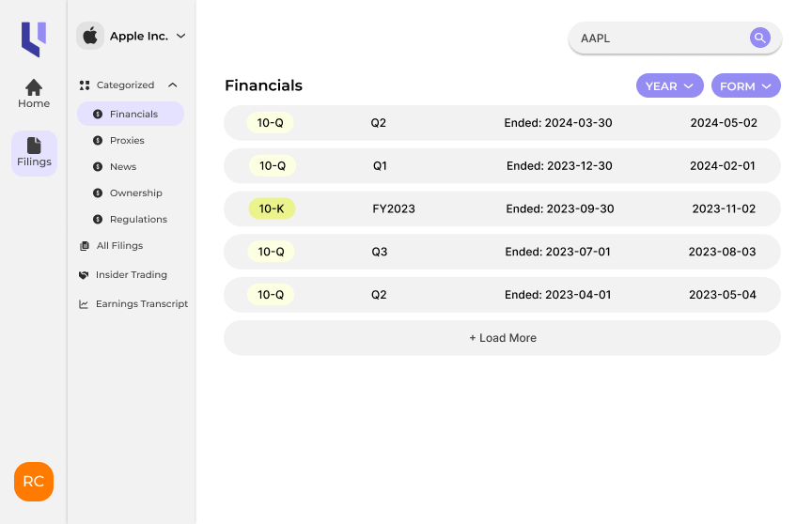Click the 10-K form badge
Viewport: 812px width, 524px height.
click(272, 209)
